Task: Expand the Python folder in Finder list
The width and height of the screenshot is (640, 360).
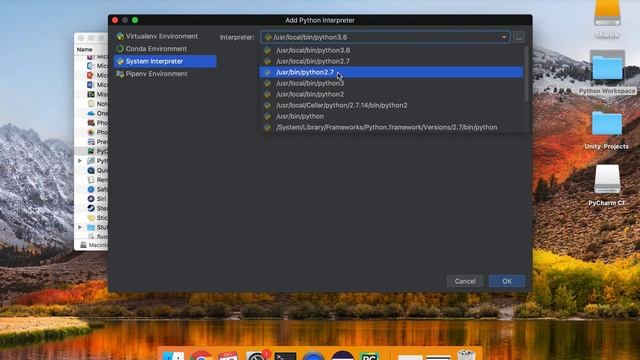Action: [80, 161]
